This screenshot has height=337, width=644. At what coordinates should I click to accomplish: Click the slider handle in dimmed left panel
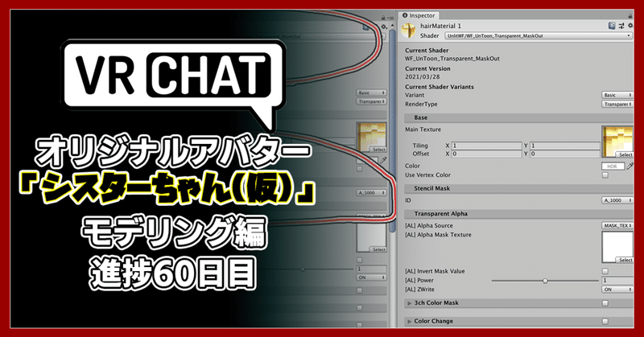303,269
